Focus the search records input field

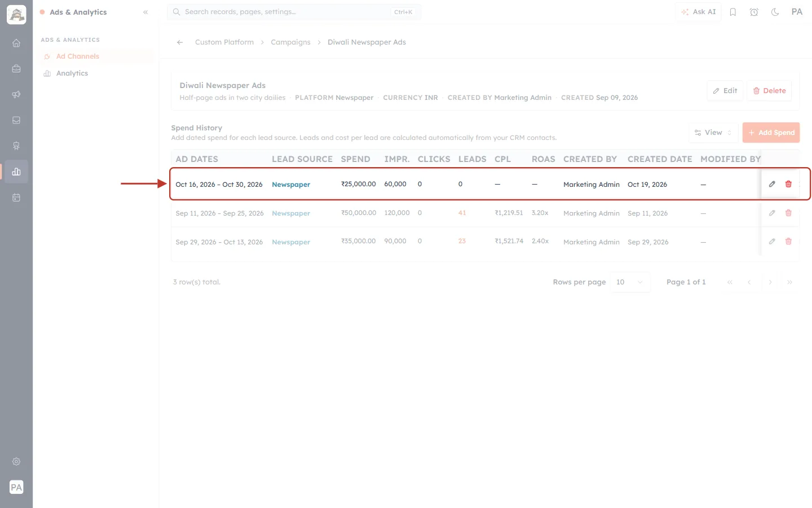point(294,12)
